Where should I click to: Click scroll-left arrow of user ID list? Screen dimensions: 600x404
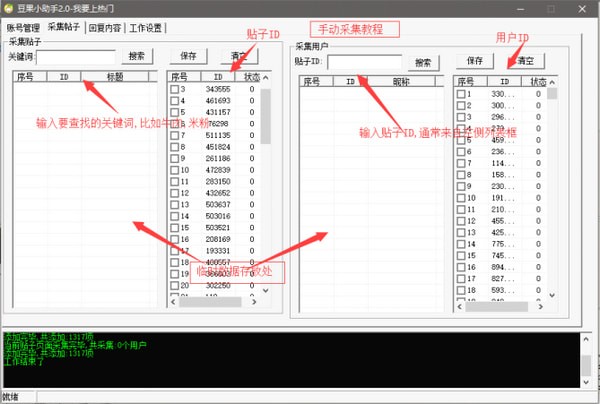[x=460, y=306]
